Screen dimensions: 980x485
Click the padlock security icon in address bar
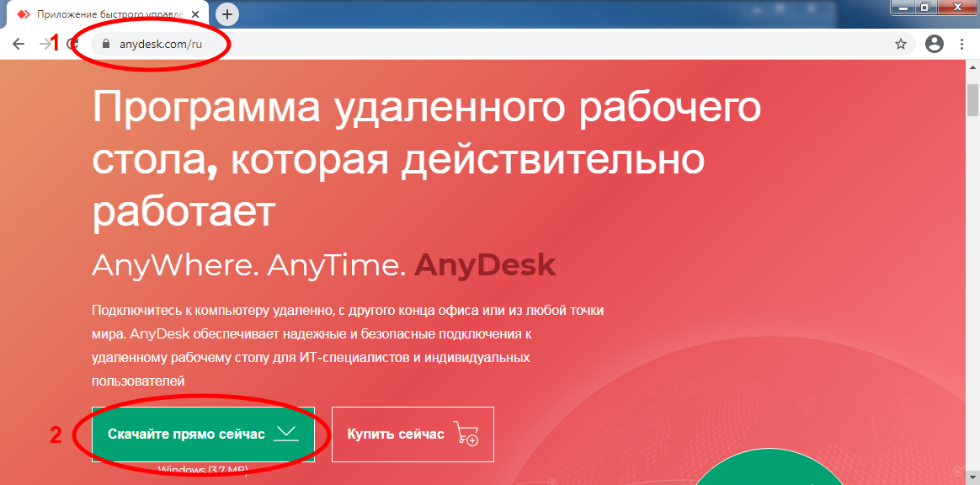pyautogui.click(x=104, y=43)
